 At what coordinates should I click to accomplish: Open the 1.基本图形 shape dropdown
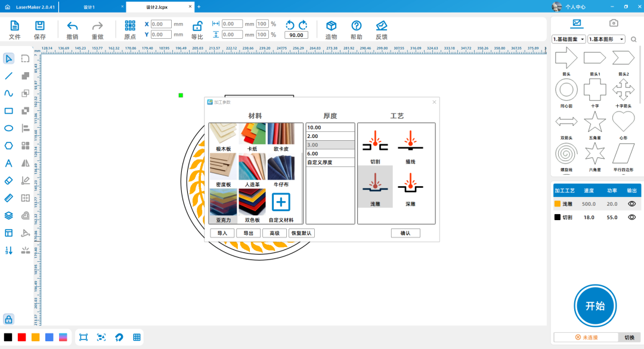click(605, 39)
